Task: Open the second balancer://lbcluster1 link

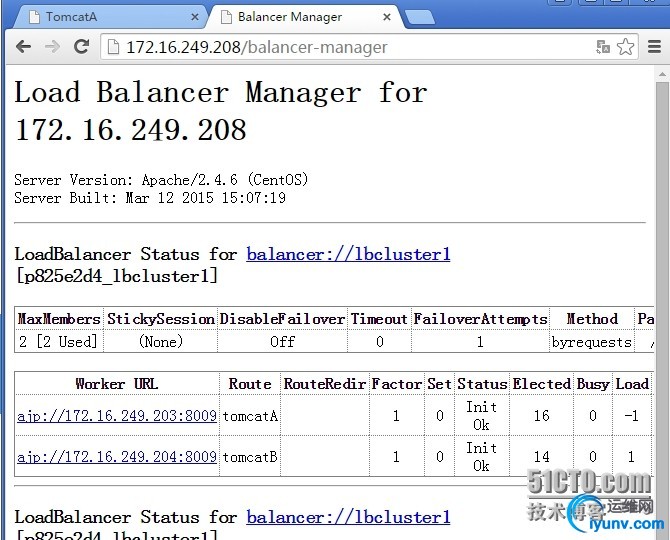Action: click(x=348, y=517)
